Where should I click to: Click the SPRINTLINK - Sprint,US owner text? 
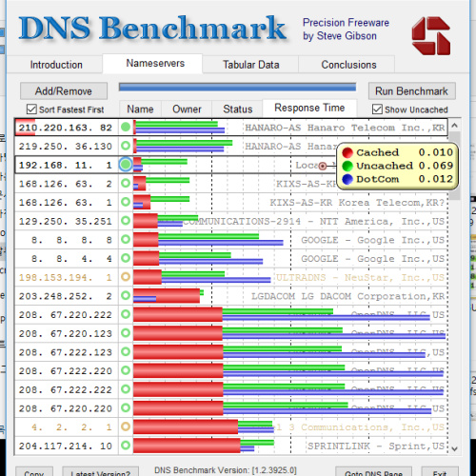(x=376, y=446)
